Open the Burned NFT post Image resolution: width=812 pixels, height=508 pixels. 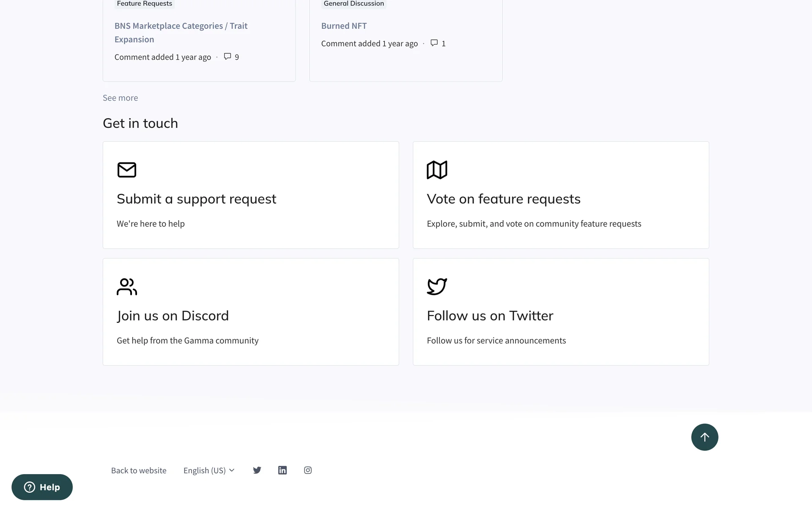tap(344, 26)
